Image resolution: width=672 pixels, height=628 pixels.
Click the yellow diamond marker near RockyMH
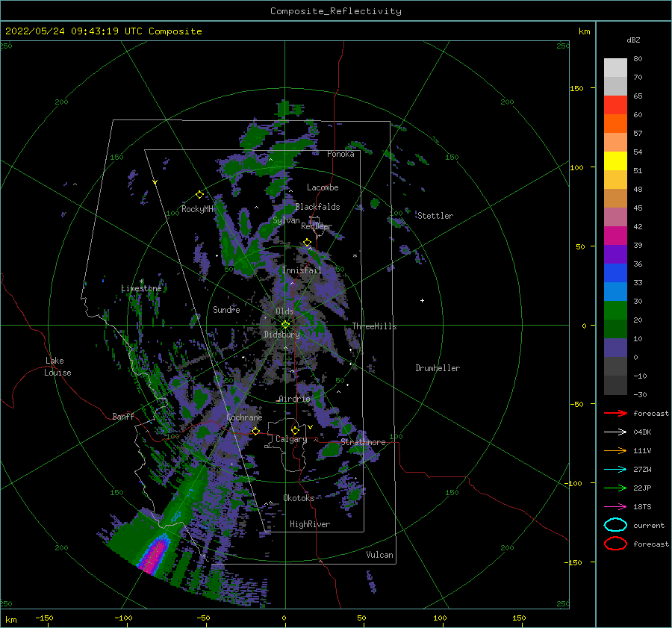coord(199,195)
